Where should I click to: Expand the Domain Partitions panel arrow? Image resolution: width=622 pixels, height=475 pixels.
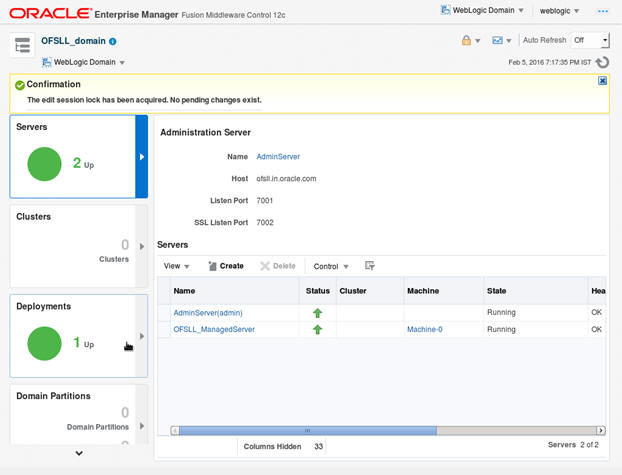tap(142, 426)
